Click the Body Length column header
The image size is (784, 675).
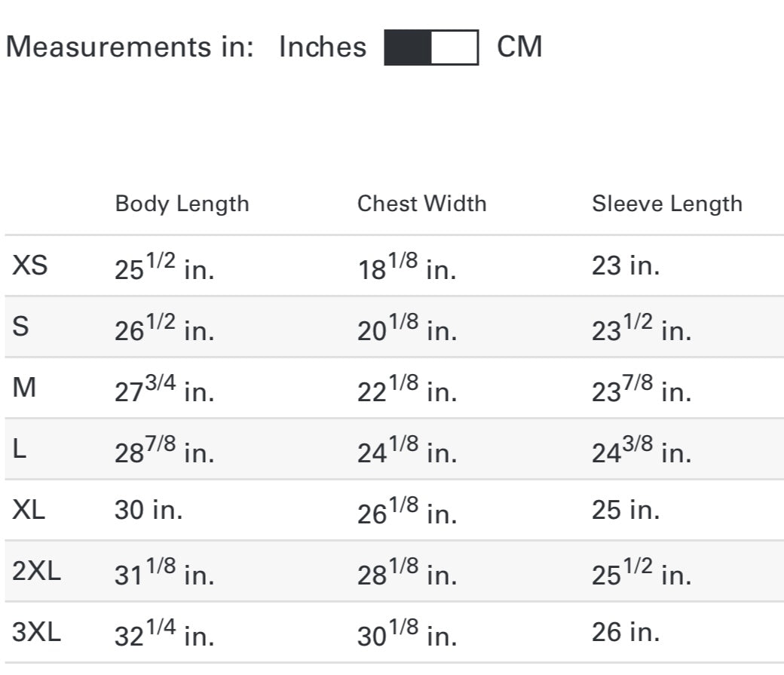point(182,204)
